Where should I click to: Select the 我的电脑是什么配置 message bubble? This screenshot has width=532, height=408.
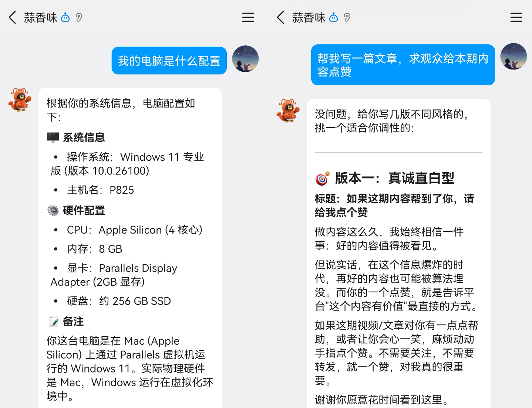coord(169,61)
